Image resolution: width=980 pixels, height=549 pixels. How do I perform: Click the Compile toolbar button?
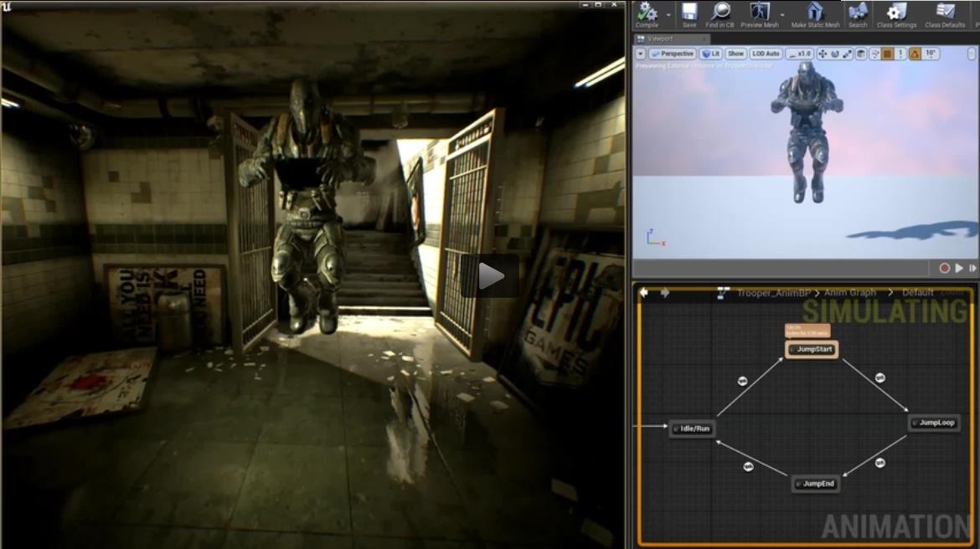647,15
